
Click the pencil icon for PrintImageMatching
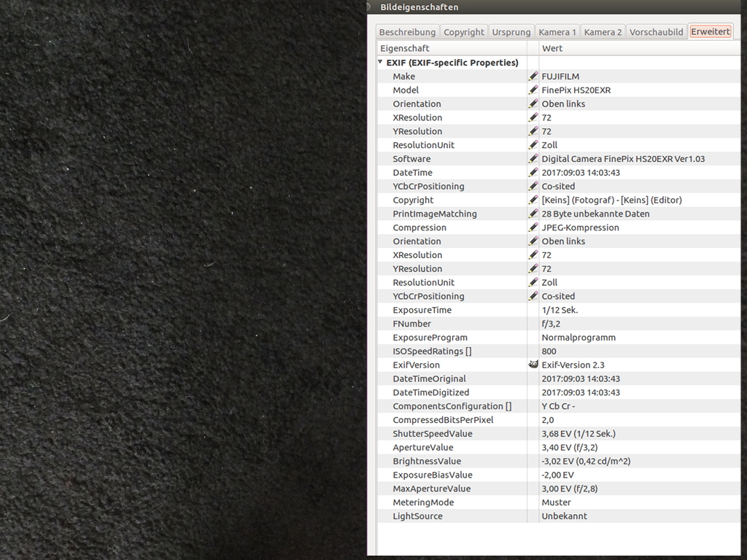click(533, 214)
